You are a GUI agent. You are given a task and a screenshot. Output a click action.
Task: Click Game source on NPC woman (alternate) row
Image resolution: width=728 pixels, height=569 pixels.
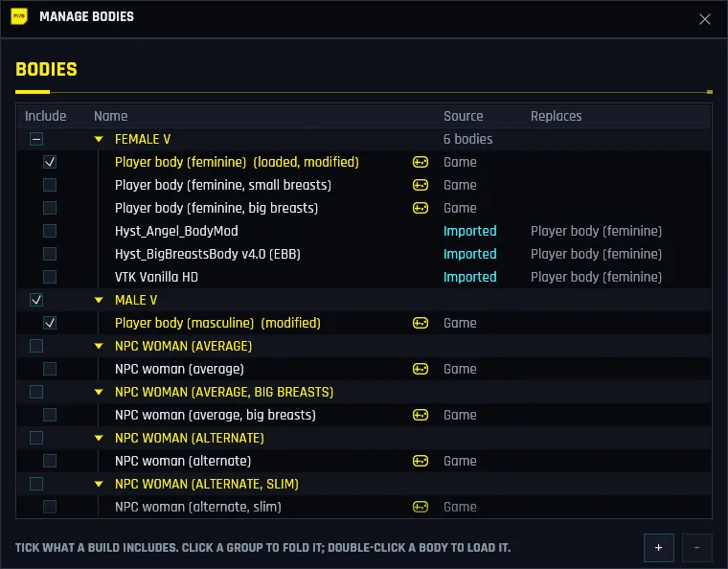coord(460,461)
